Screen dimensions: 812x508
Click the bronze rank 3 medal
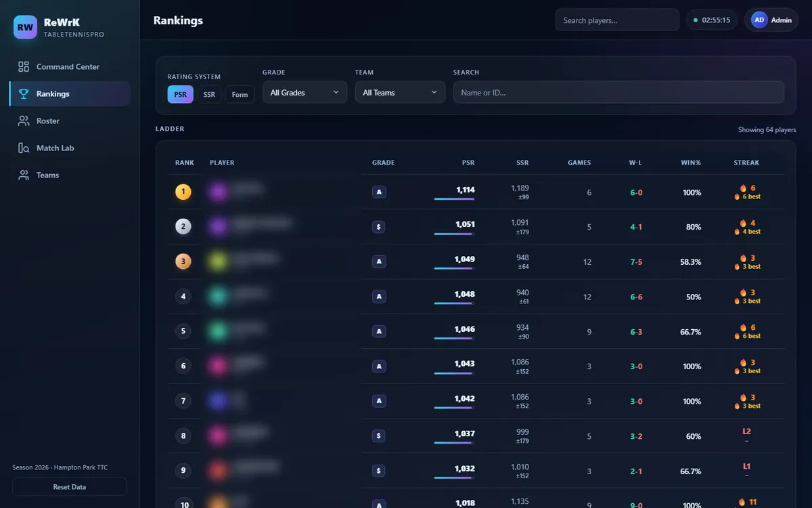[x=183, y=261]
